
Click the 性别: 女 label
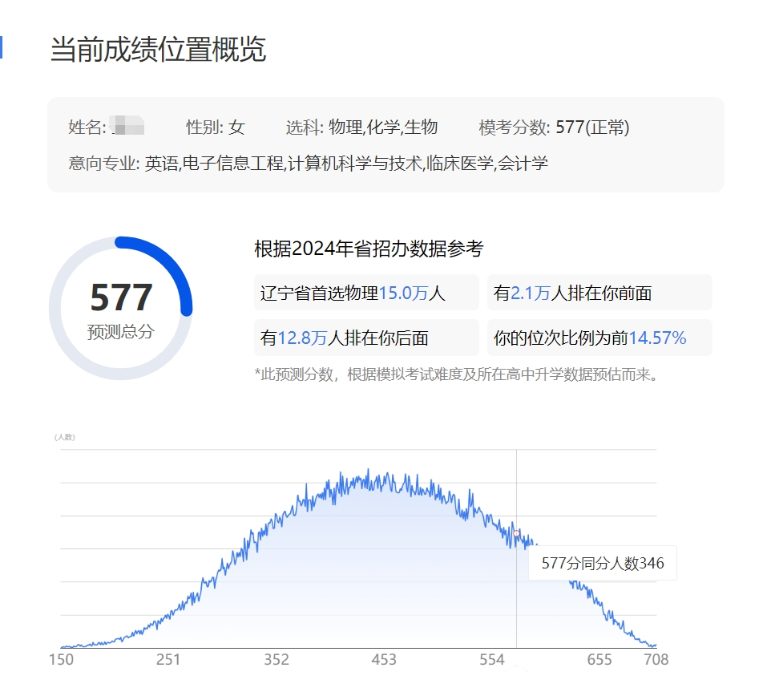(214, 127)
